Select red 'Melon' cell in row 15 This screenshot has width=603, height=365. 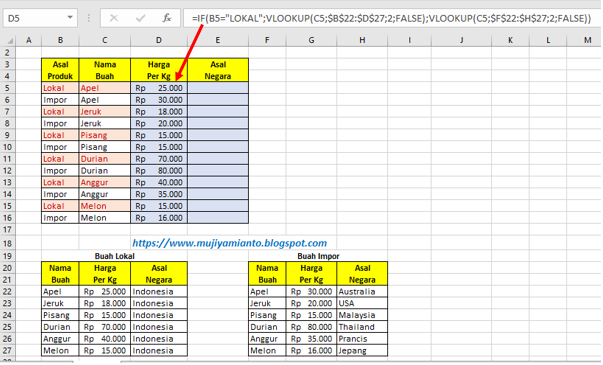point(105,206)
